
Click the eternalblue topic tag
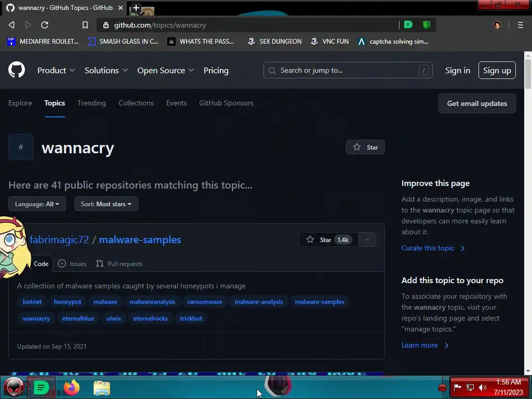pyautogui.click(x=78, y=318)
